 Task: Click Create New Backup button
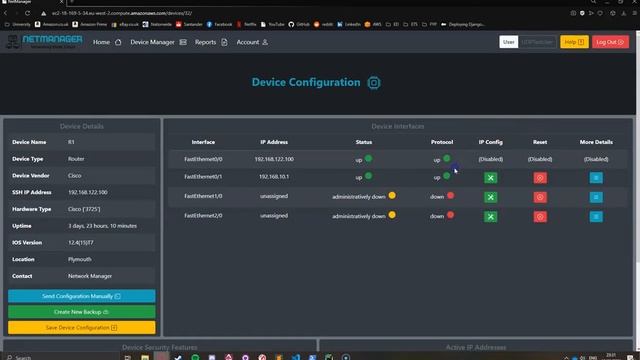pos(82,312)
